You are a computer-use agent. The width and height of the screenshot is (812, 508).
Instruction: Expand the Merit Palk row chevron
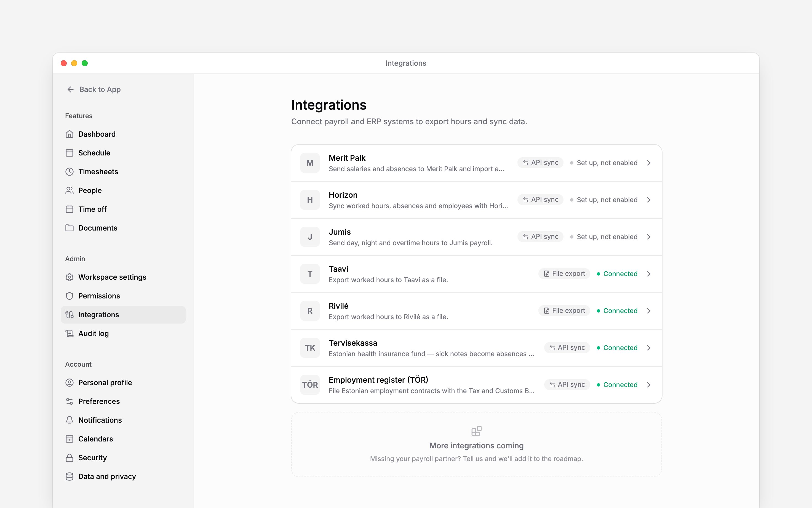click(x=649, y=163)
